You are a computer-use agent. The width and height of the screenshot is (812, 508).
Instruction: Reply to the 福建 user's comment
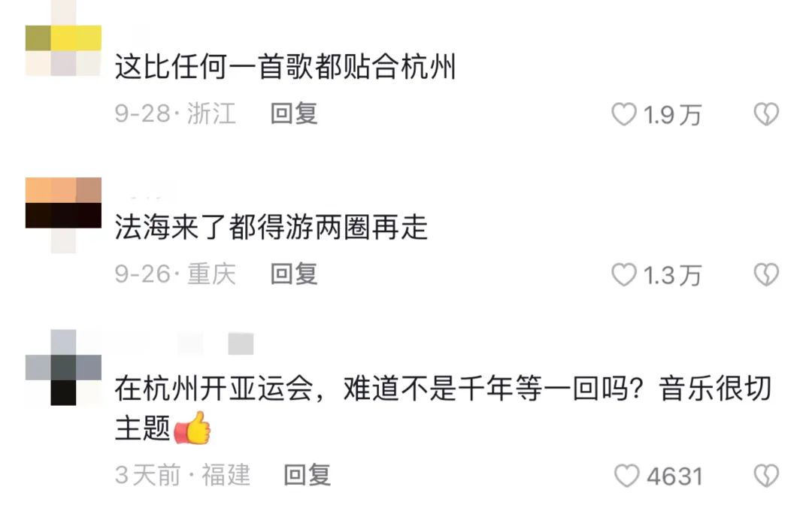pos(307,476)
